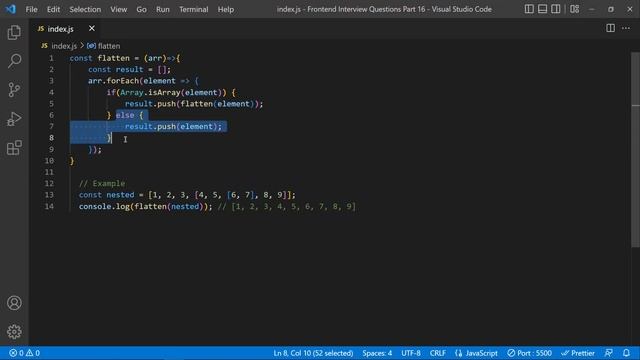Image resolution: width=640 pixels, height=360 pixels.
Task: Click 'result.push(flatten(element));' on line 5
Action: coord(194,104)
